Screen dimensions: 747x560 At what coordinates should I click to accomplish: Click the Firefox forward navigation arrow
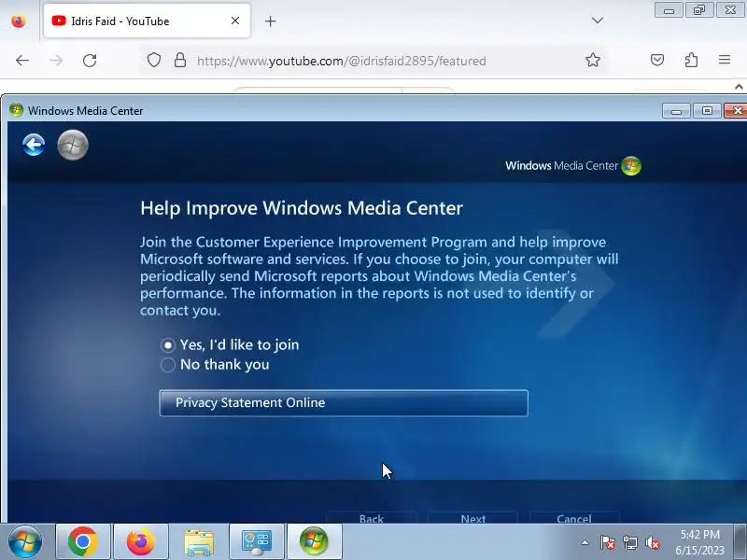pyautogui.click(x=56, y=61)
